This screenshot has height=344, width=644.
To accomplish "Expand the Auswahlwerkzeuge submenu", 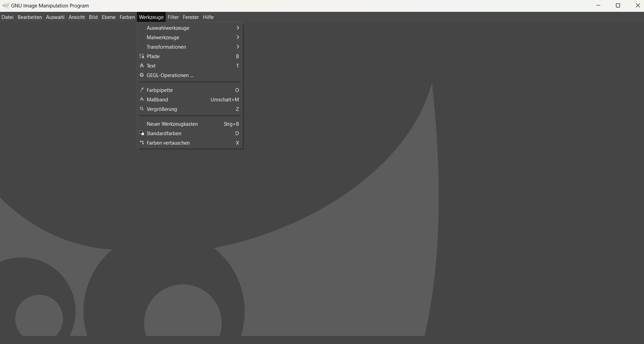I will (x=190, y=28).
